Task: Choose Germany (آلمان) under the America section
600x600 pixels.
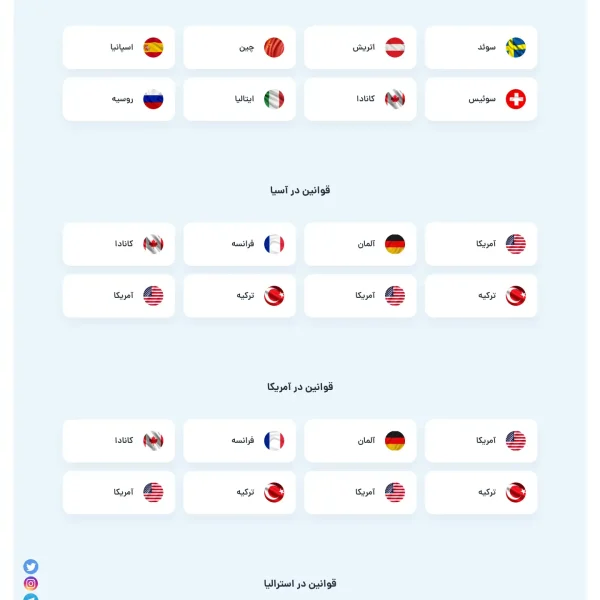Action: coord(360,440)
